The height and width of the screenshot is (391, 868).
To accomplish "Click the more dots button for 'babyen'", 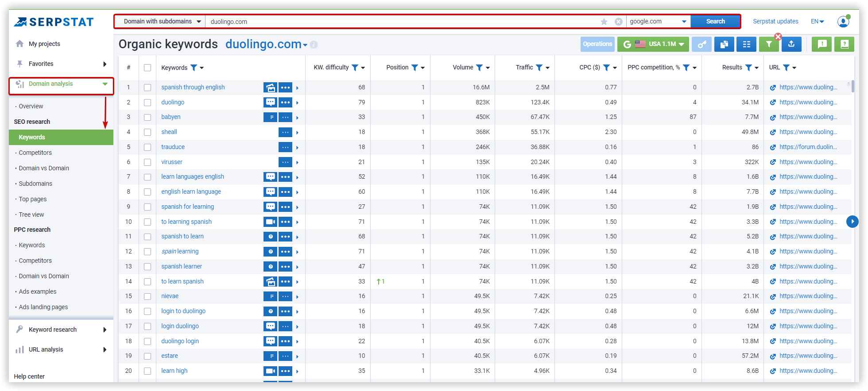I will 285,117.
